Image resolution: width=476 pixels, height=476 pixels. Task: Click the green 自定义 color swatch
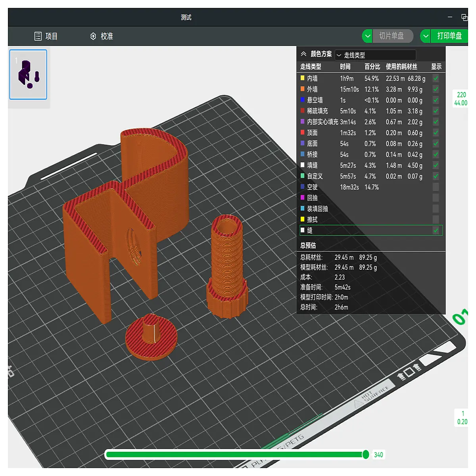[303, 176]
